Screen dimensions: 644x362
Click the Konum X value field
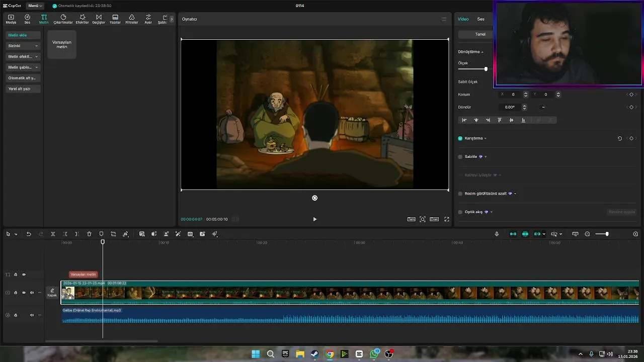514,95
